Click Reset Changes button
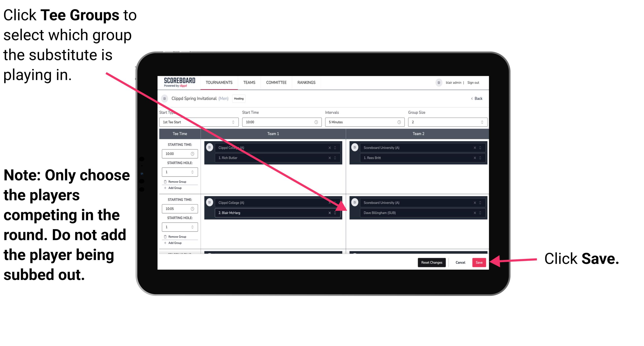 point(431,262)
